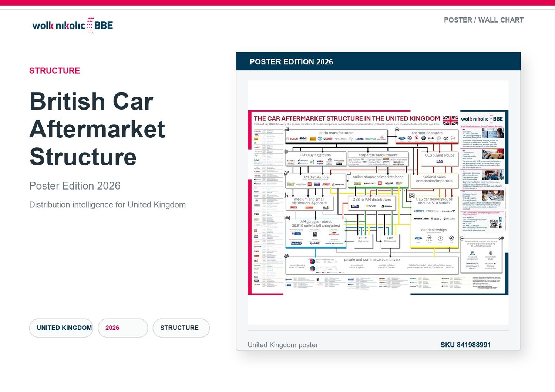The image size is (555, 392).
Task: Click the wolk nikolic BBE logo
Action: (73, 26)
